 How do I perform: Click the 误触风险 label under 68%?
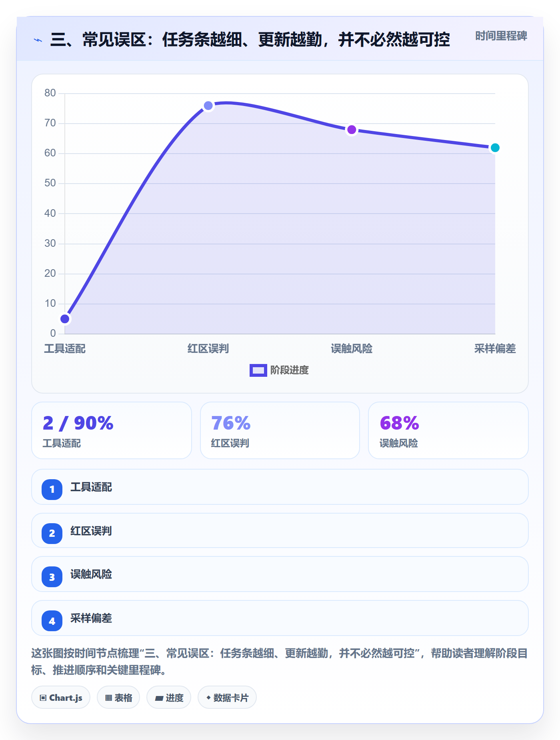point(398,443)
